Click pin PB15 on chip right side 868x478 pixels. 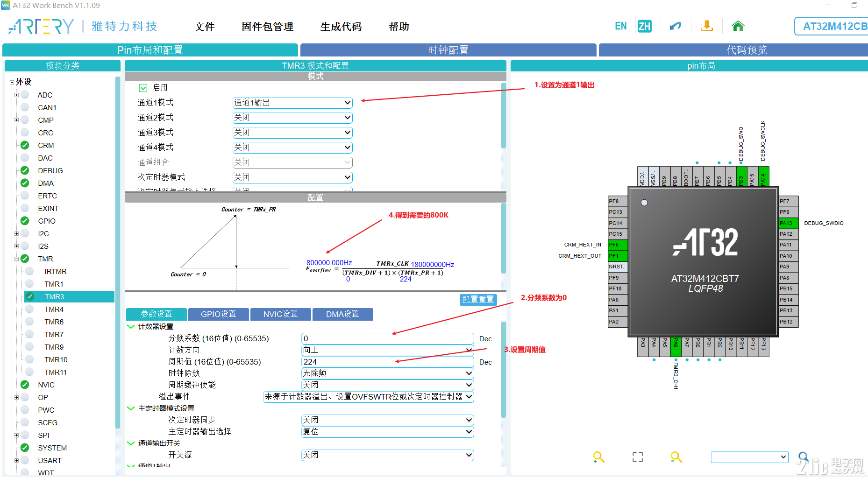tap(789, 288)
